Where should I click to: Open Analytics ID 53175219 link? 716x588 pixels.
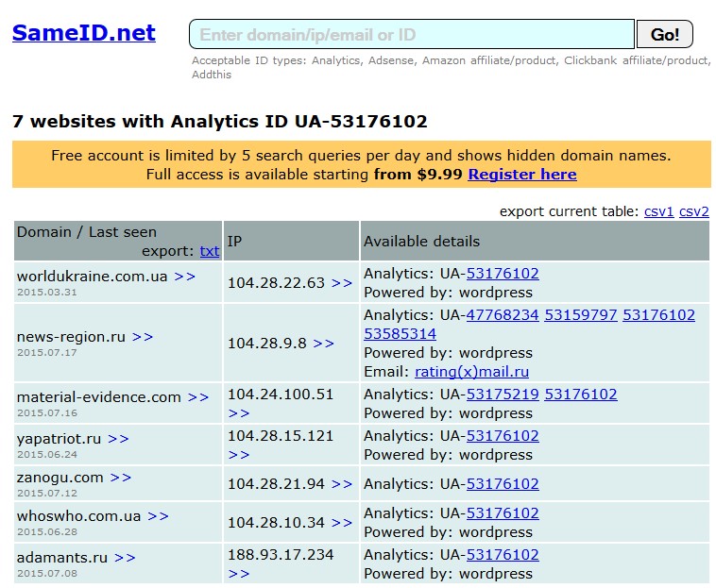tap(503, 395)
